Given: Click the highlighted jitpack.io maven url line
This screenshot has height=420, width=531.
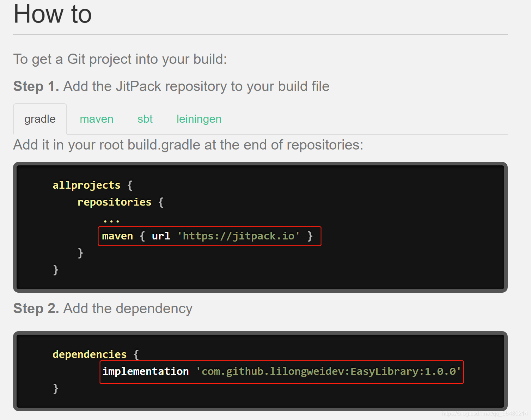Looking at the screenshot, I should tap(209, 236).
